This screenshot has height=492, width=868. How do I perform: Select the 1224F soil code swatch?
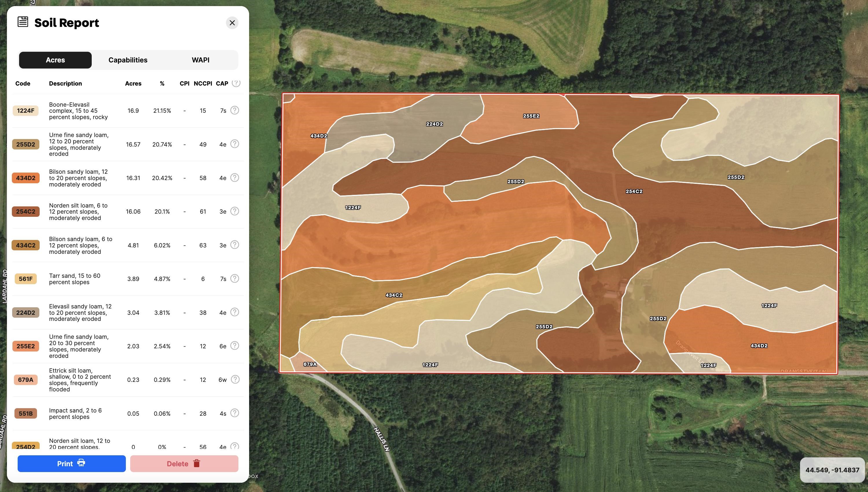(x=26, y=110)
